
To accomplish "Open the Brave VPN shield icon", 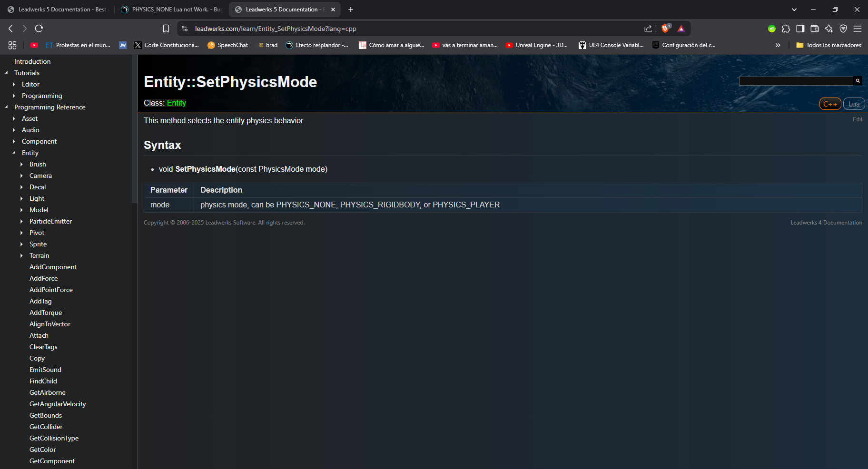I will 843,29.
